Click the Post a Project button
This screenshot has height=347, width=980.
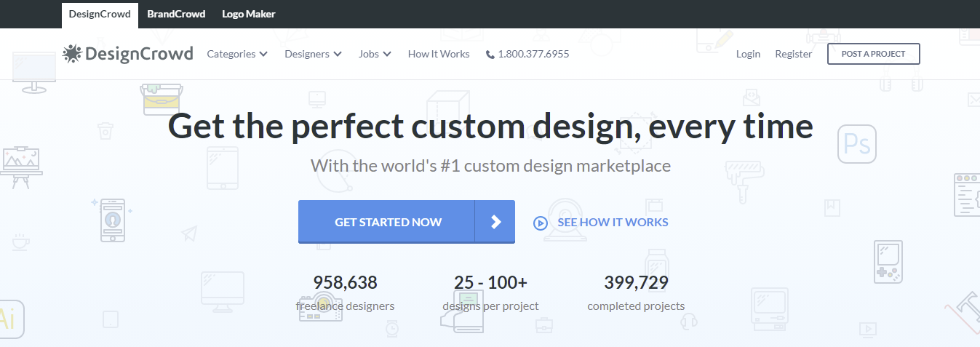[873, 54]
